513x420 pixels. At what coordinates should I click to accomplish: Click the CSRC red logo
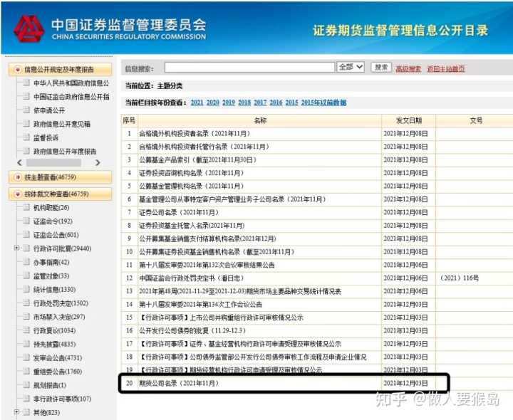point(28,28)
